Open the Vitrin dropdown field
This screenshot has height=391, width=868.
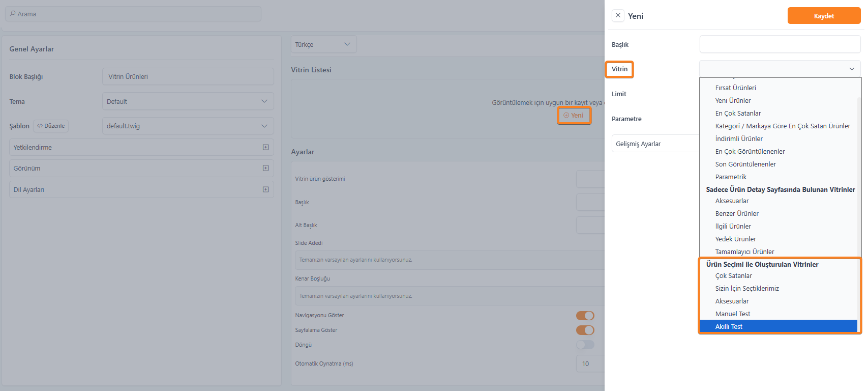coord(780,69)
